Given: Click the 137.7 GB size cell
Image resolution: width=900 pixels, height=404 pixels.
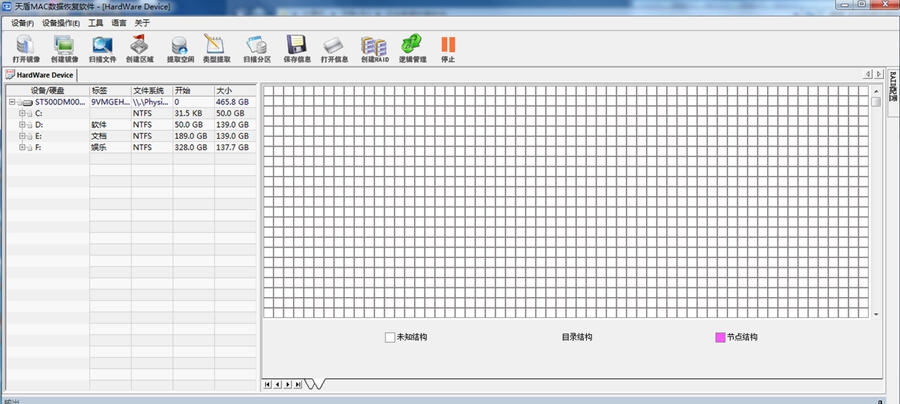Looking at the screenshot, I should tap(235, 148).
